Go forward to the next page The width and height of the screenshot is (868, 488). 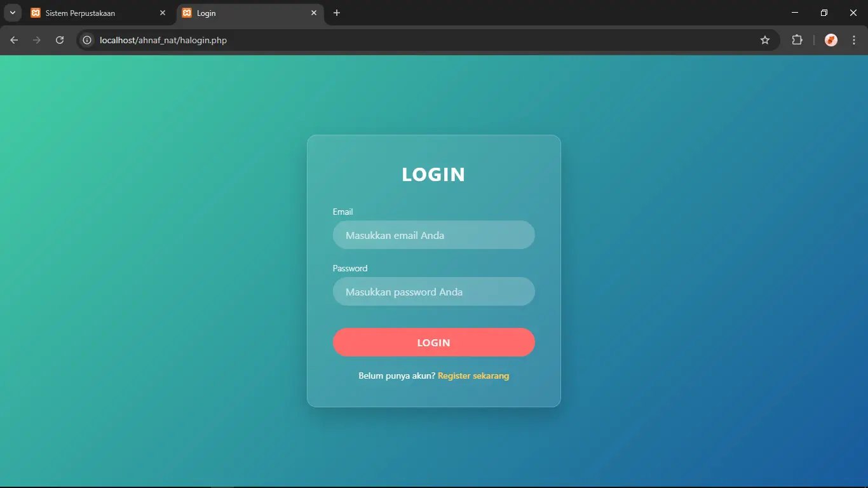[x=37, y=40]
